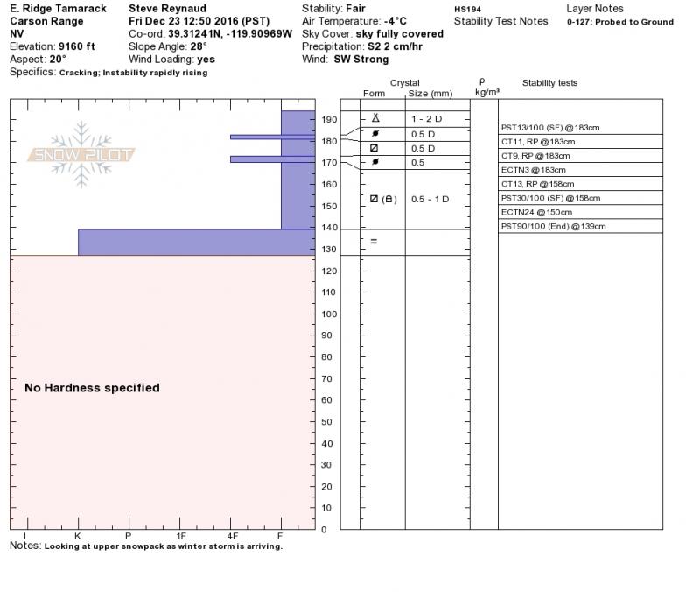Select the PST13/100 (SF) @183cm test entry
Image resolution: width=700 pixels, height=592 pixels.
549,128
